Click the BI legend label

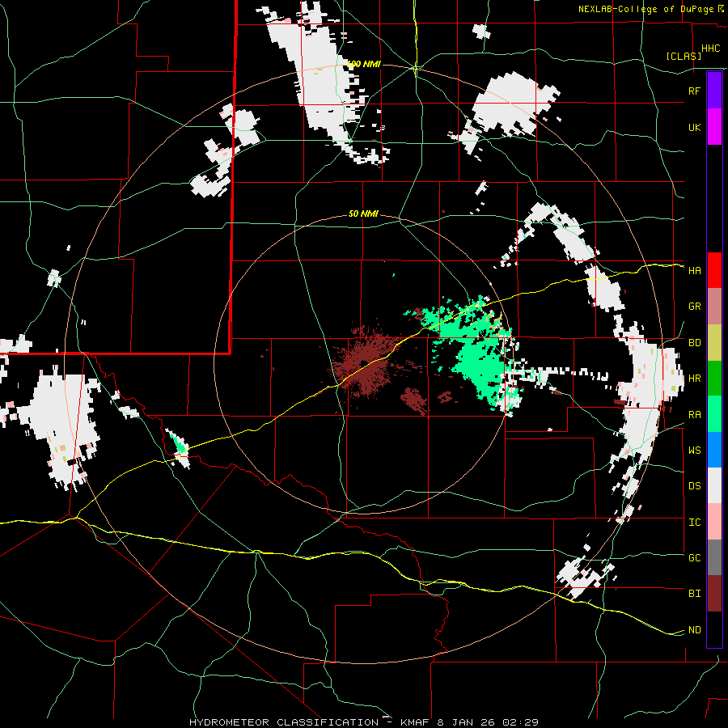[x=694, y=594]
